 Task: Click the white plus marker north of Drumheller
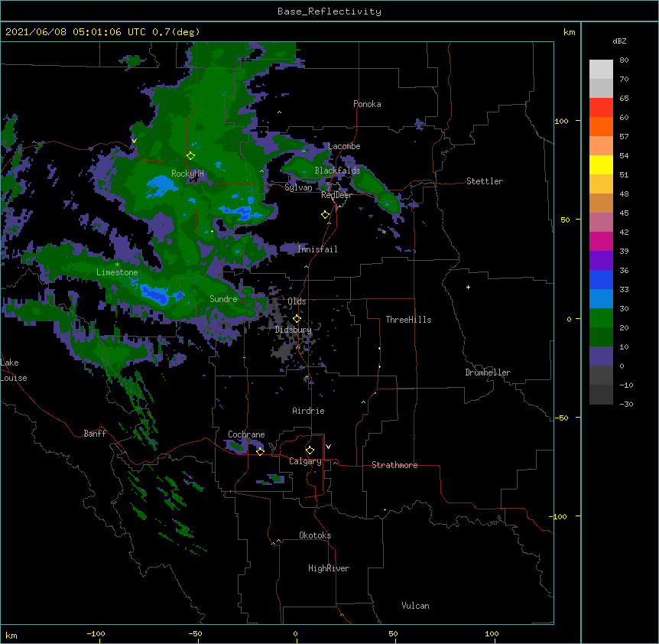468,287
